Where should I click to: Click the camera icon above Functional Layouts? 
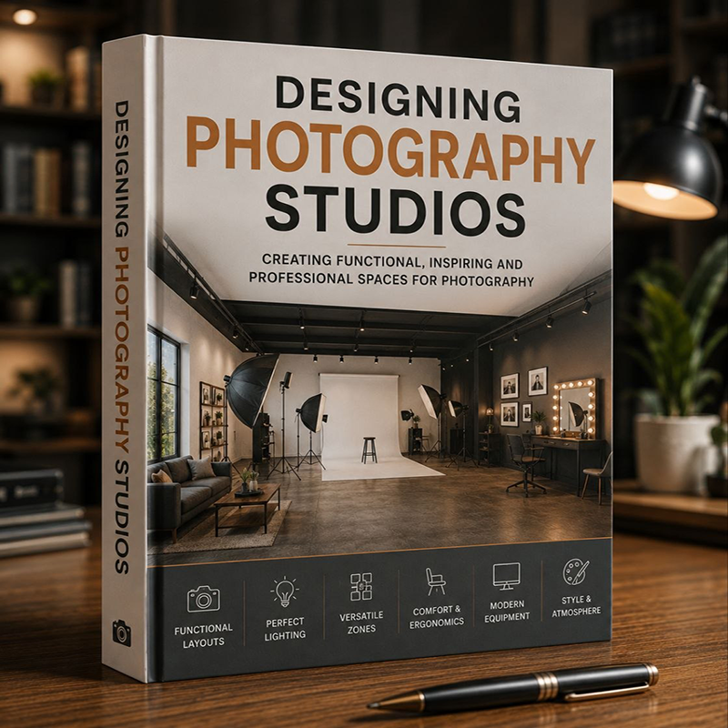(x=203, y=599)
